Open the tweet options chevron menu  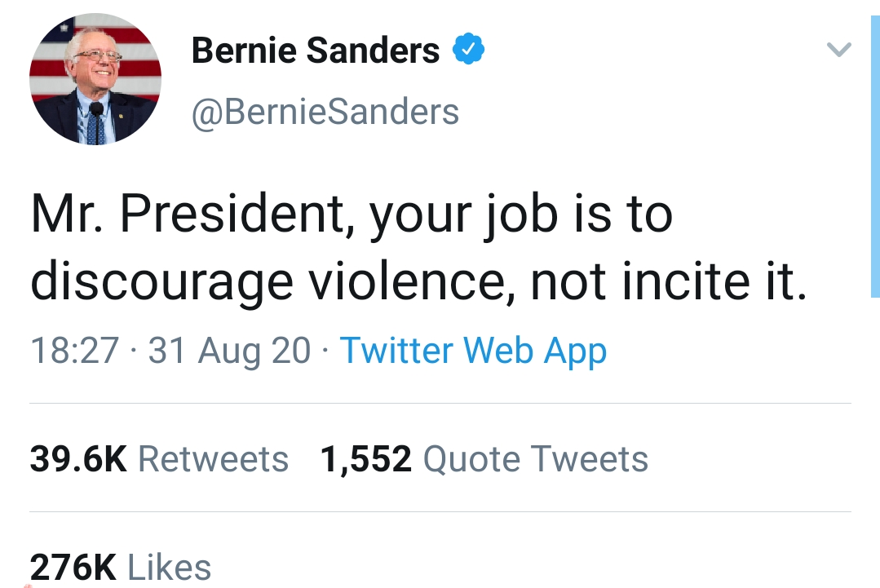[x=838, y=51]
